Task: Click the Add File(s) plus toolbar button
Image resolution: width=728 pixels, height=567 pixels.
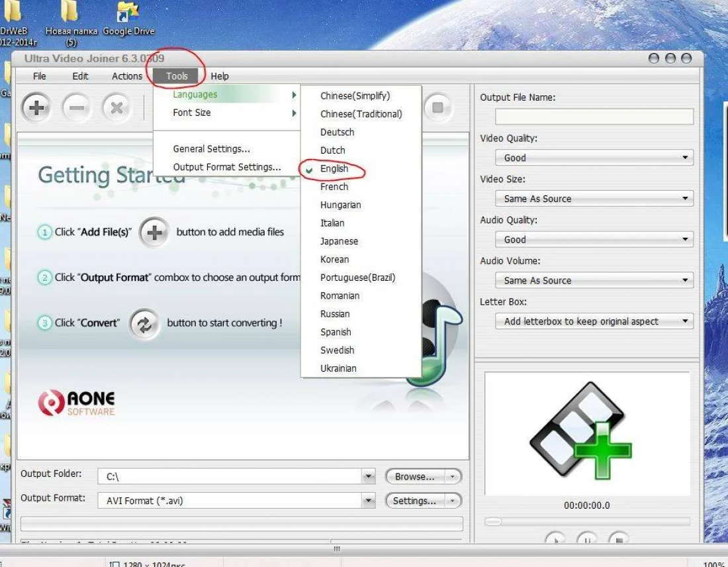Action: click(36, 108)
